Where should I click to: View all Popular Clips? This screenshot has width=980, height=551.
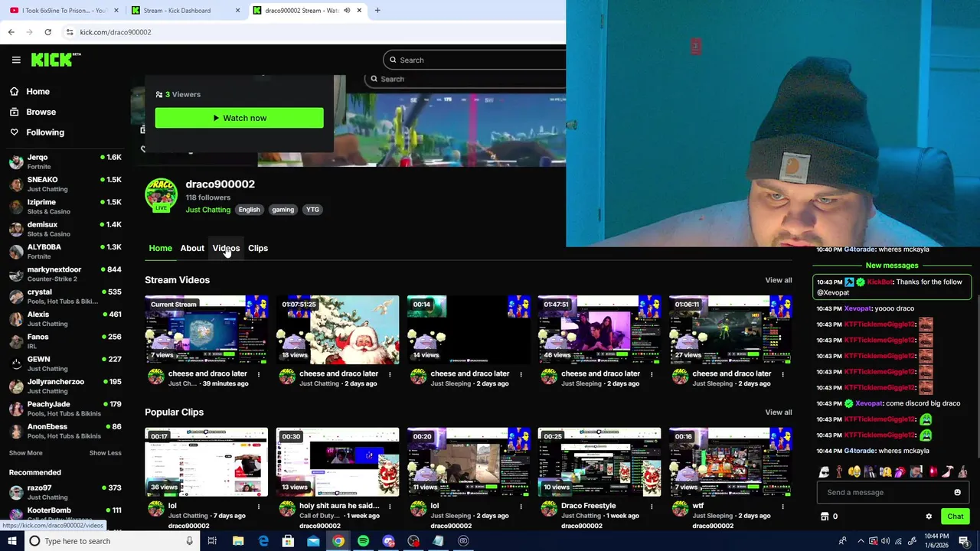779,412
